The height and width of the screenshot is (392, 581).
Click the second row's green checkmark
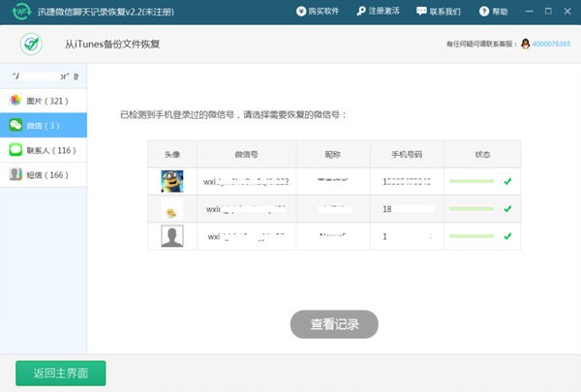[507, 209]
